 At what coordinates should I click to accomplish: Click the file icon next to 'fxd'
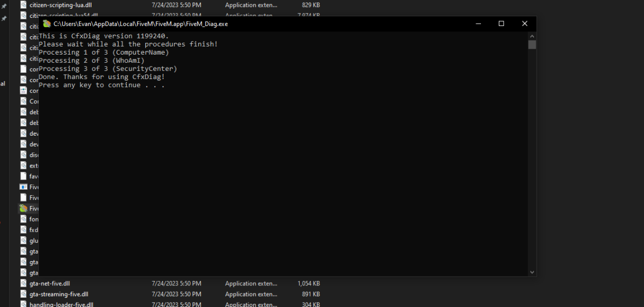point(23,230)
